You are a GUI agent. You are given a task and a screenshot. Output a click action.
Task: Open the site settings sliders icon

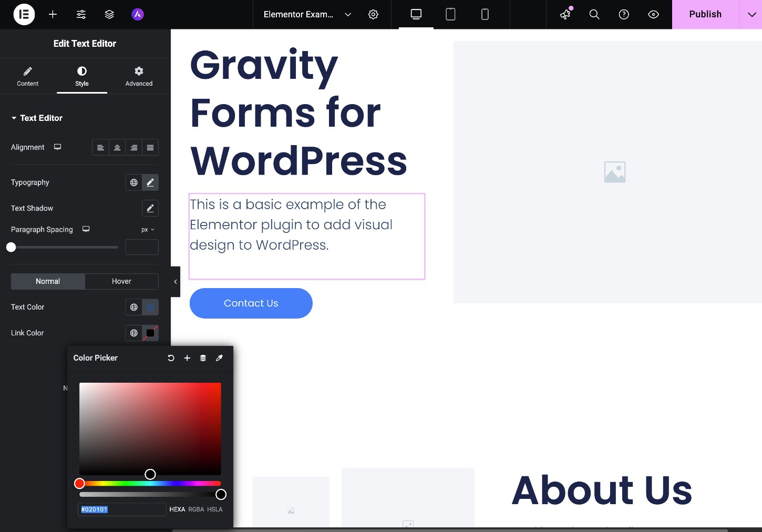tap(81, 14)
